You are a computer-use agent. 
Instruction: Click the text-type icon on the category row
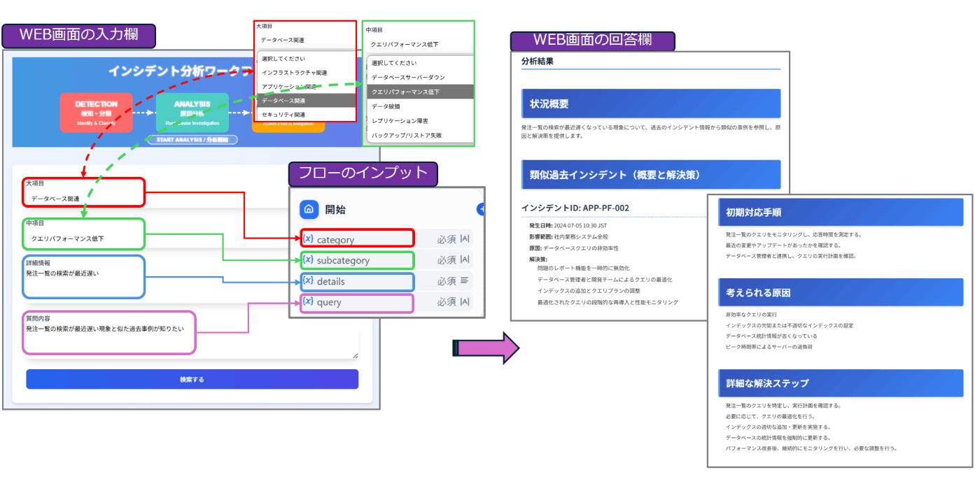pos(465,239)
